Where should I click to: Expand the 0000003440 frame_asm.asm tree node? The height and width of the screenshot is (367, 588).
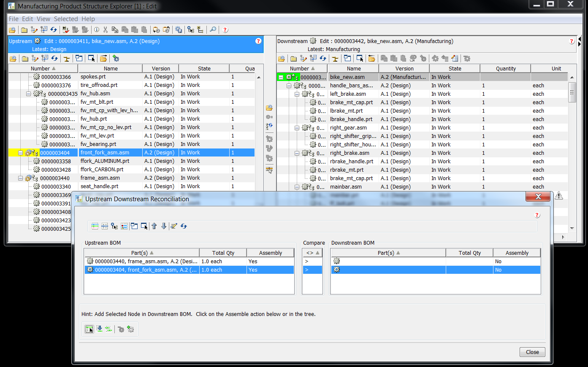20,178
